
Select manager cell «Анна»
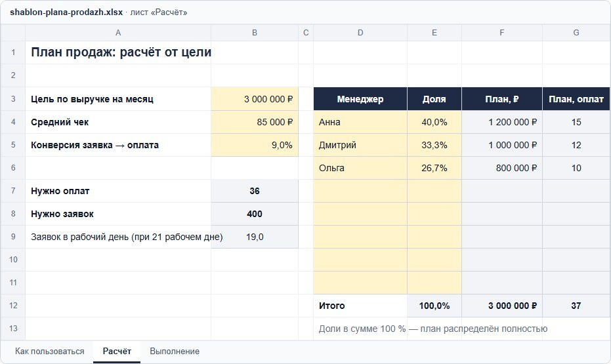(360, 122)
